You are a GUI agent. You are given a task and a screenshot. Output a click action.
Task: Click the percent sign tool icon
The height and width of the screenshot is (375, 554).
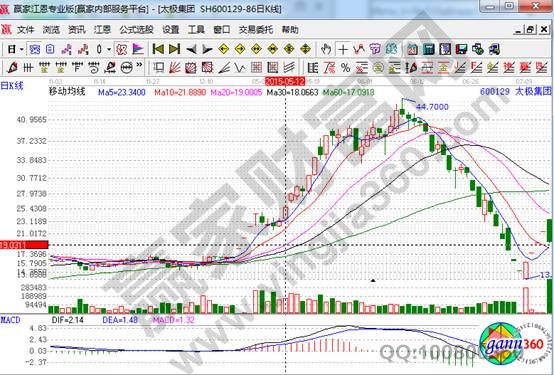[x=346, y=67]
